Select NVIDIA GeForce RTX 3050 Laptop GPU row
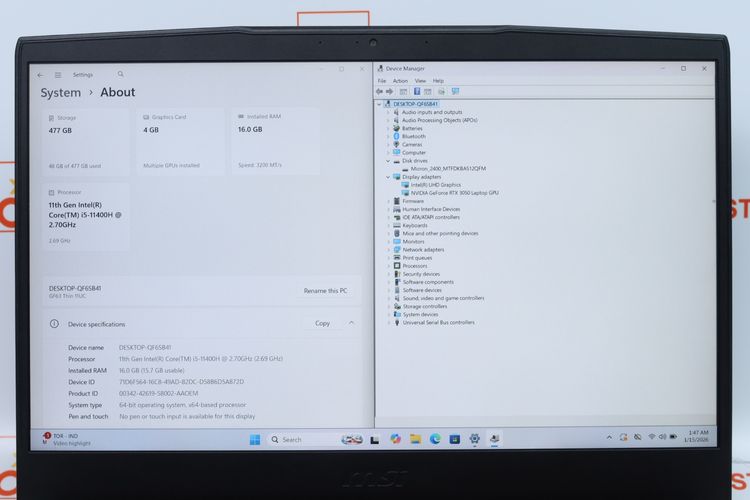Image resolution: width=750 pixels, height=500 pixels. pos(454,193)
